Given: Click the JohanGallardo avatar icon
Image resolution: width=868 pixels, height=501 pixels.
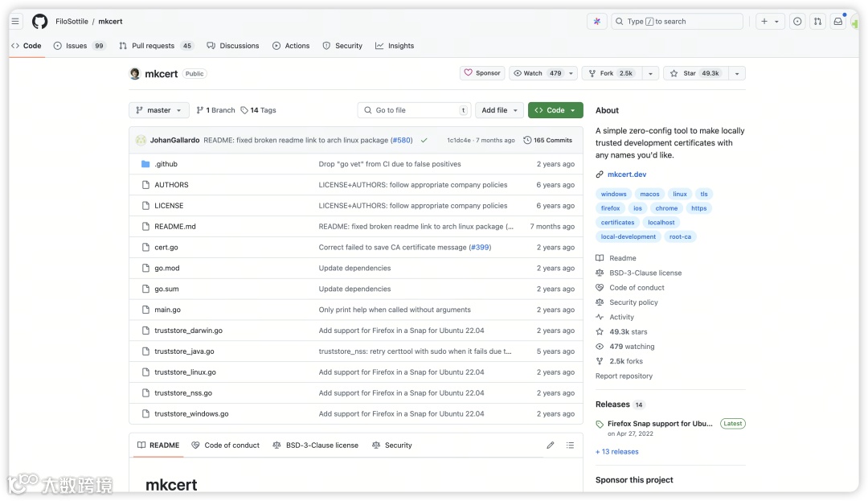Looking at the screenshot, I should point(141,140).
